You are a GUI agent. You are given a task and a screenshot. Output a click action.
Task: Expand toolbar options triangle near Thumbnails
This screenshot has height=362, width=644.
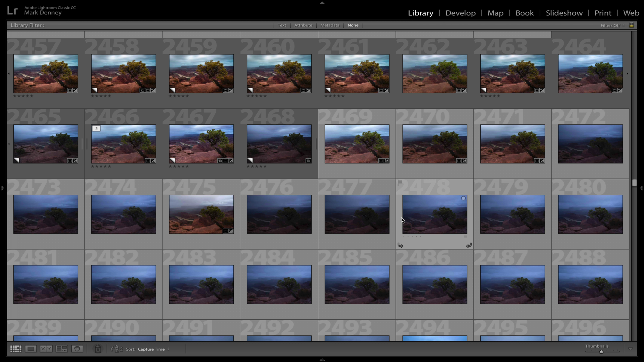coord(630,349)
